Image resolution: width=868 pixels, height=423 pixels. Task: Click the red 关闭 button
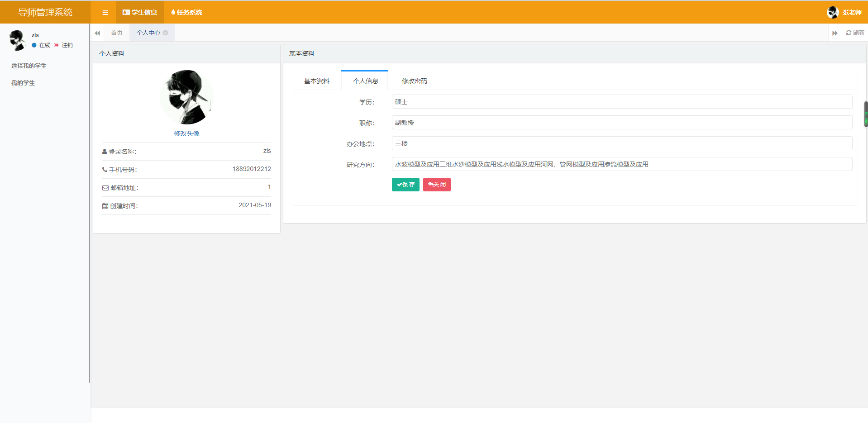click(437, 185)
